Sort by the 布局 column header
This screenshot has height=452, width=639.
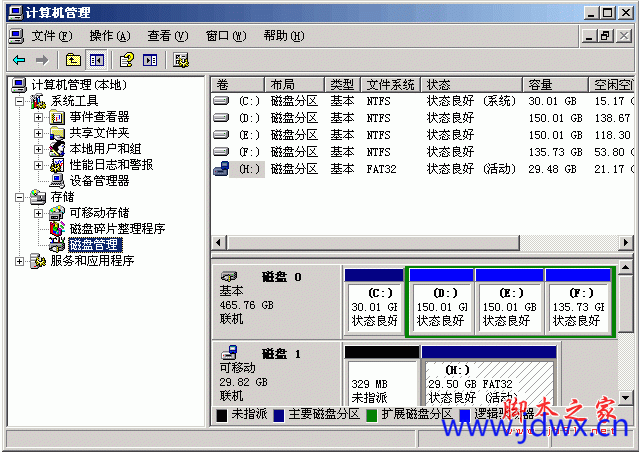[x=294, y=84]
